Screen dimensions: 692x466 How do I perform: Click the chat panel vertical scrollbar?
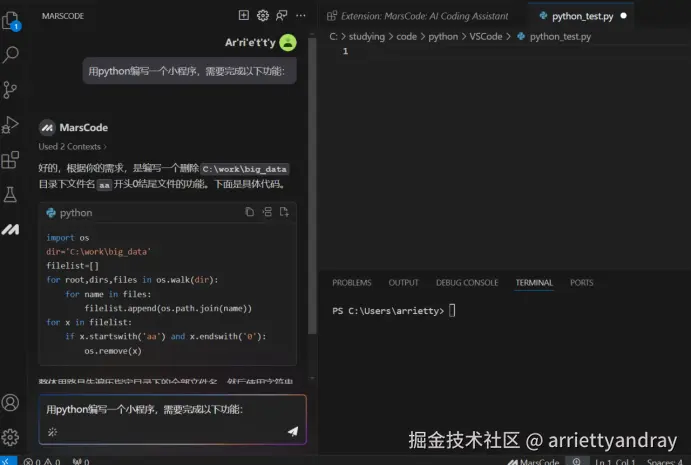[x=312, y=185]
